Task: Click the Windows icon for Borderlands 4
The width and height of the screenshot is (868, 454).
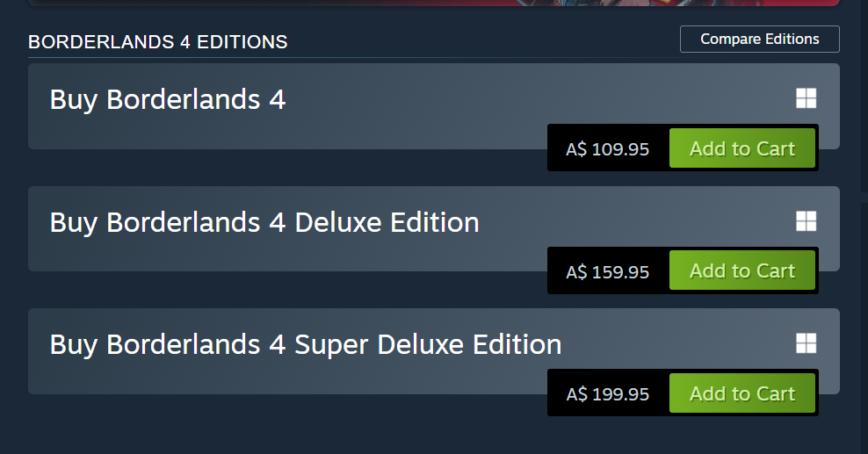Action: tap(806, 99)
